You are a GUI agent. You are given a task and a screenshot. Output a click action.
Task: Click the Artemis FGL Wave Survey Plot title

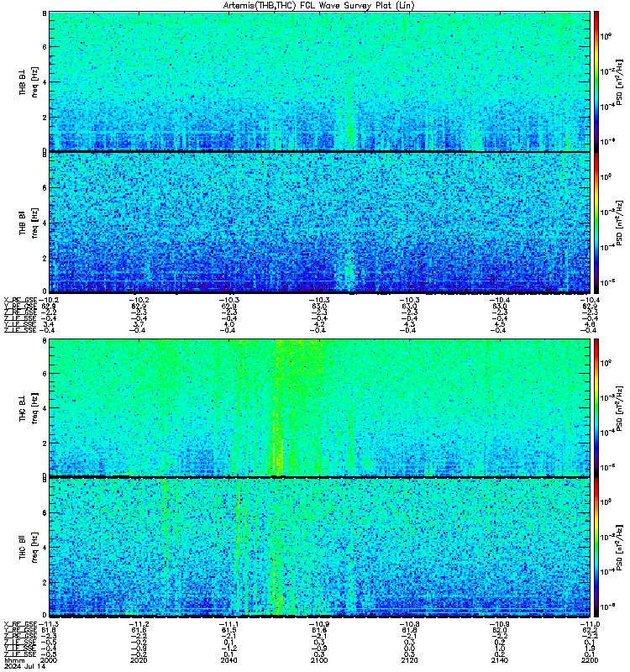[319, 6]
